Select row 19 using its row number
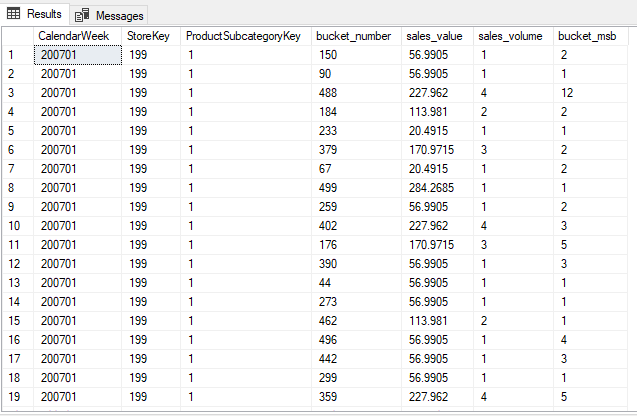The image size is (637, 416). 18,397
